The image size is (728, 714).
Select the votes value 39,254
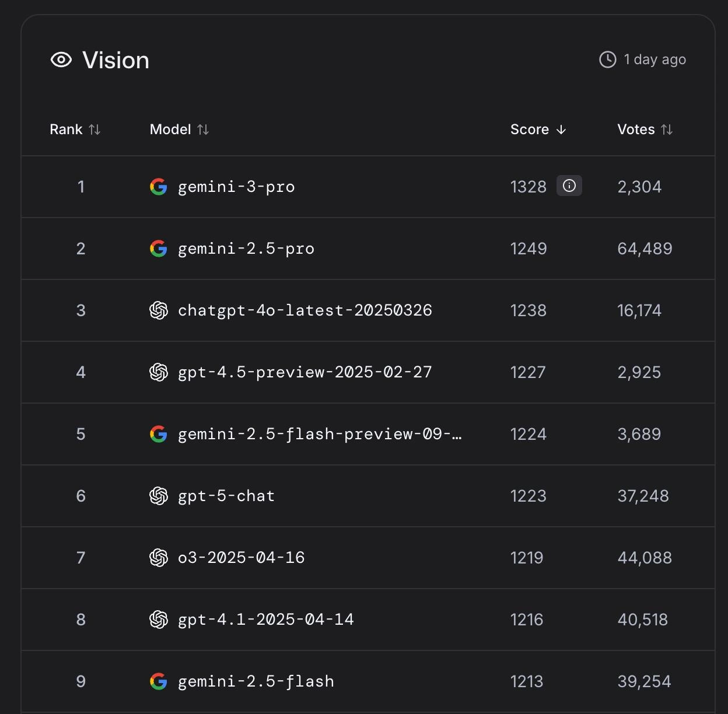click(645, 681)
